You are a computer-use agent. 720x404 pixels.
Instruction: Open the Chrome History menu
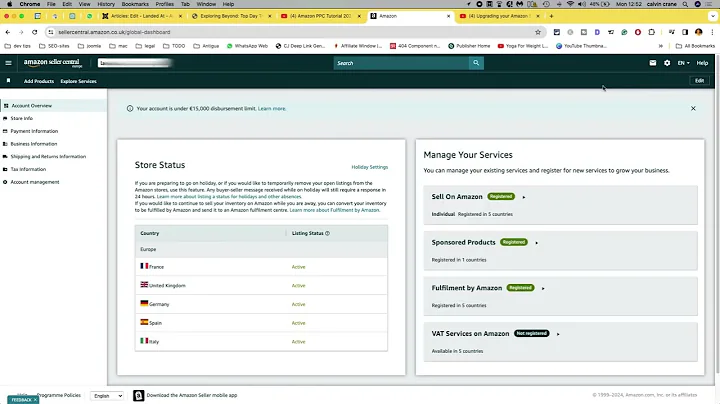(x=106, y=4)
